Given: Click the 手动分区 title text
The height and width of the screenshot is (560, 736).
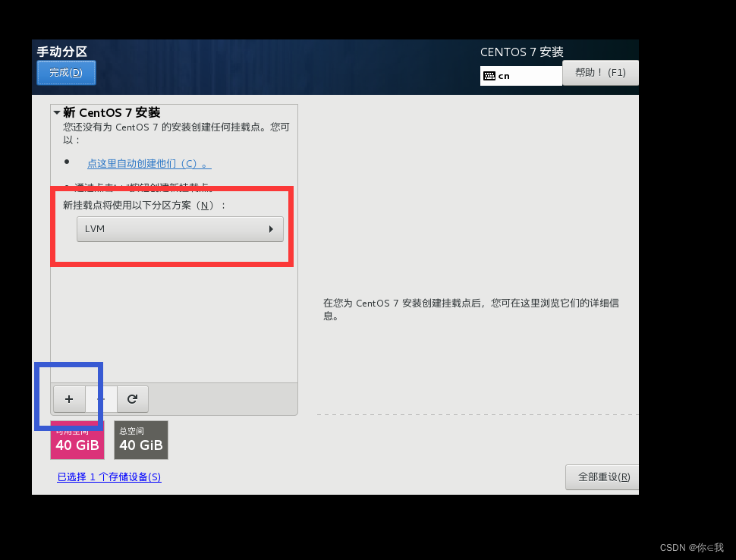Looking at the screenshot, I should click(x=62, y=52).
